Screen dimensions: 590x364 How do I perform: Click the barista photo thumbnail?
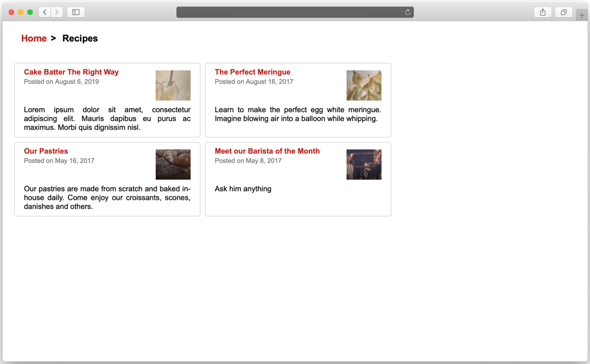click(x=364, y=164)
